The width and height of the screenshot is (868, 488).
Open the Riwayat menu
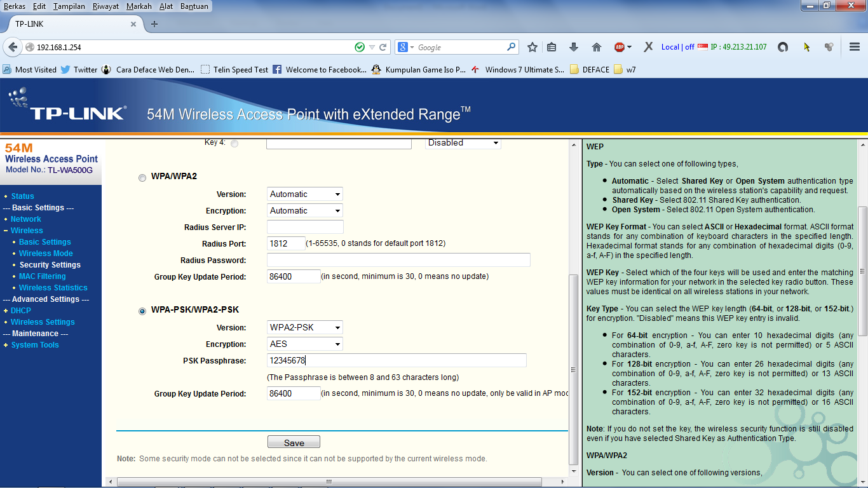coord(105,6)
